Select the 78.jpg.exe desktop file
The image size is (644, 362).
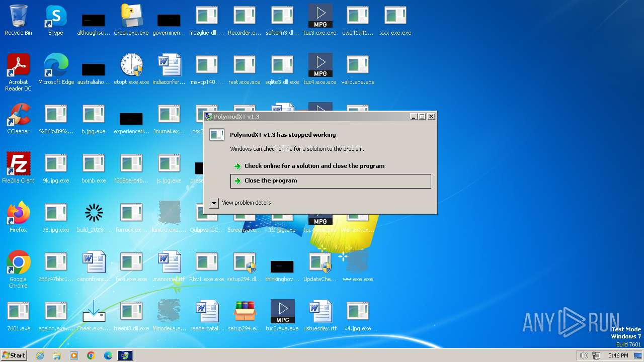pos(56,217)
